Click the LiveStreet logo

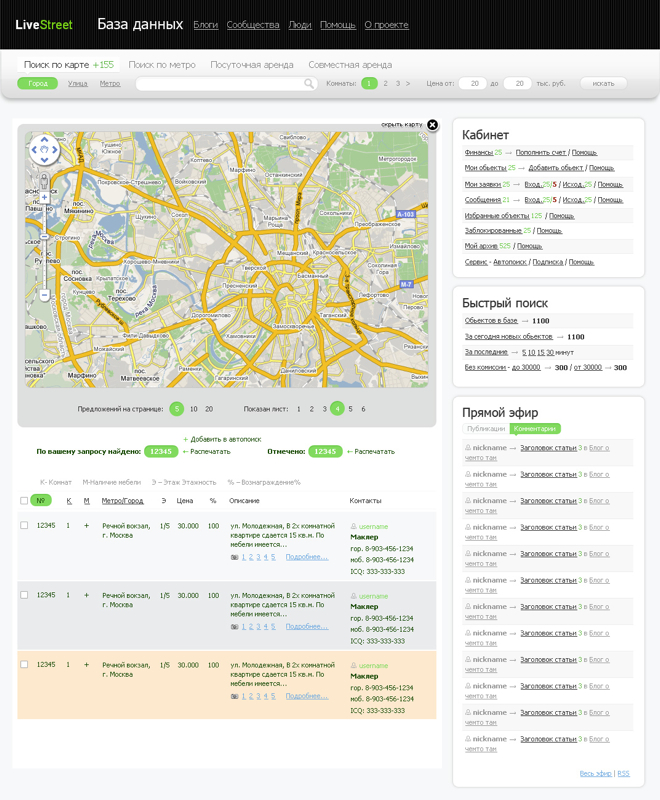[43, 24]
